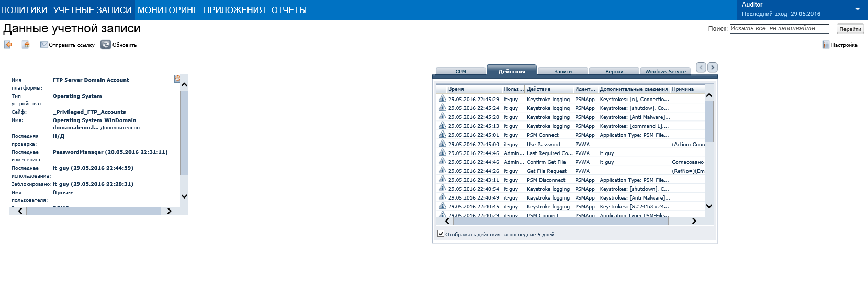Image resolution: width=868 pixels, height=286 pixels.
Task: Click info icon of Confirm Get File row
Action: pyautogui.click(x=442, y=161)
